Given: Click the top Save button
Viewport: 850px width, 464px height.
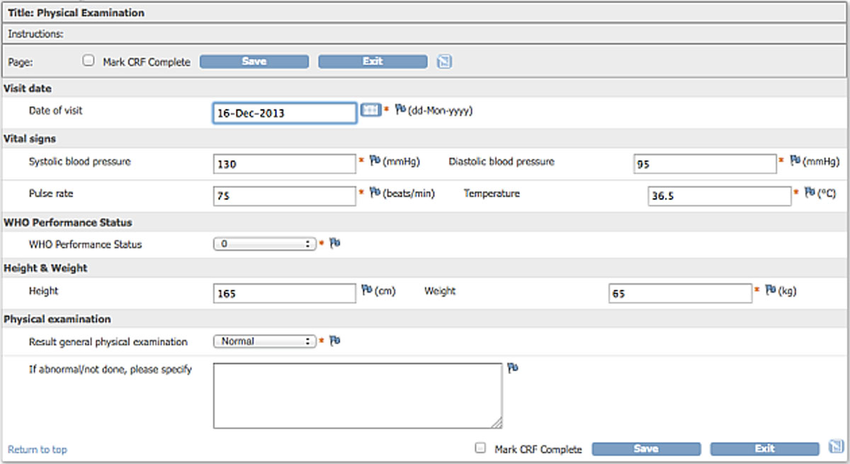Looking at the screenshot, I should click(254, 61).
